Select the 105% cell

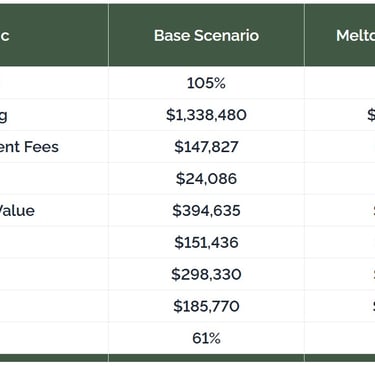coord(206,83)
